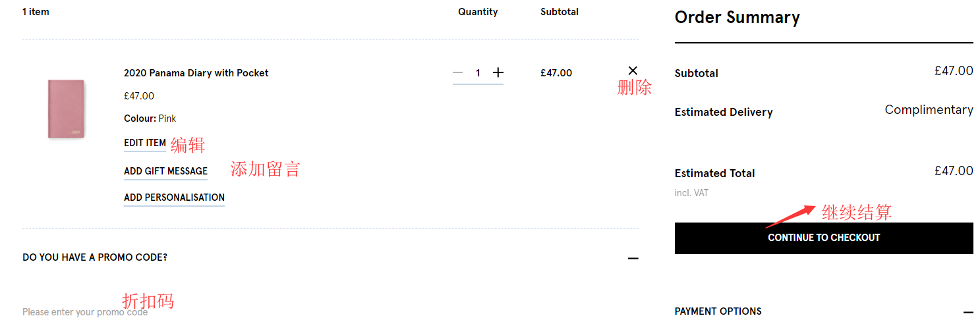
Task: Click the Edit Item link
Action: pos(145,143)
